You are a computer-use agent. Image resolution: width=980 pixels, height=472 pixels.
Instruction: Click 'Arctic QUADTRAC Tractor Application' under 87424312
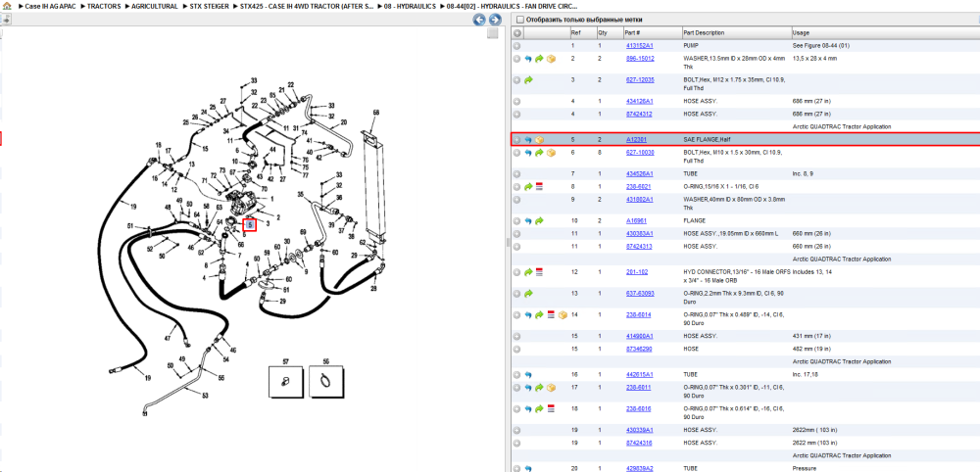coord(842,126)
